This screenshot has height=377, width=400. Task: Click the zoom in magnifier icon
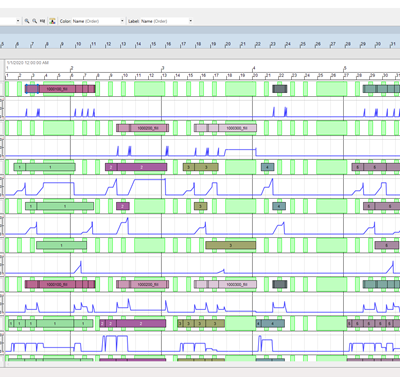tap(27, 21)
